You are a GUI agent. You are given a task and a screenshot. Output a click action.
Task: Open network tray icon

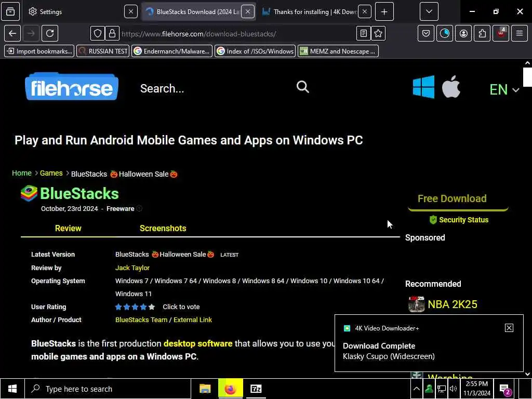click(441, 389)
